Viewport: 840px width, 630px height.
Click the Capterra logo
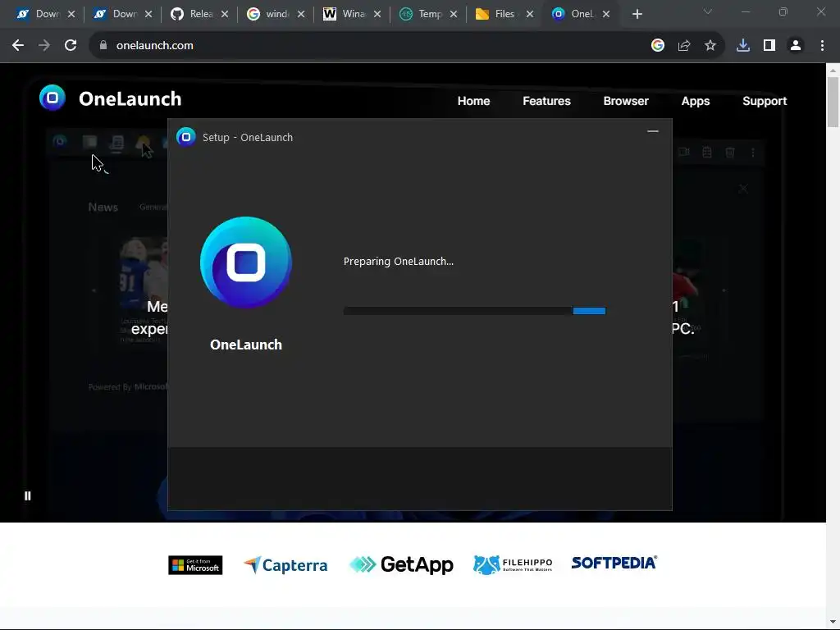285,564
